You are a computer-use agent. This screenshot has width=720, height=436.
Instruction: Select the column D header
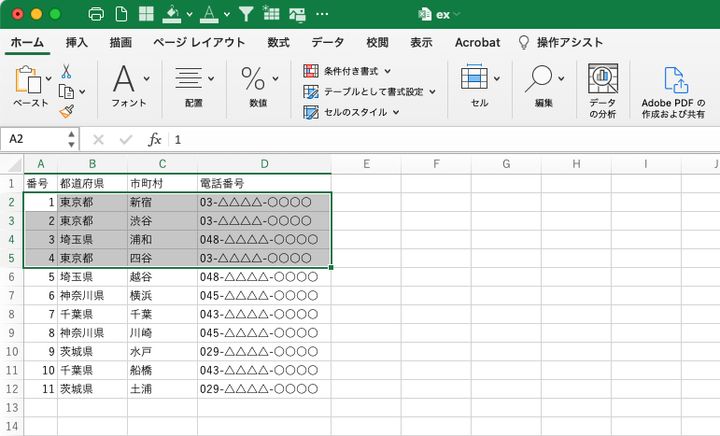tap(264, 164)
